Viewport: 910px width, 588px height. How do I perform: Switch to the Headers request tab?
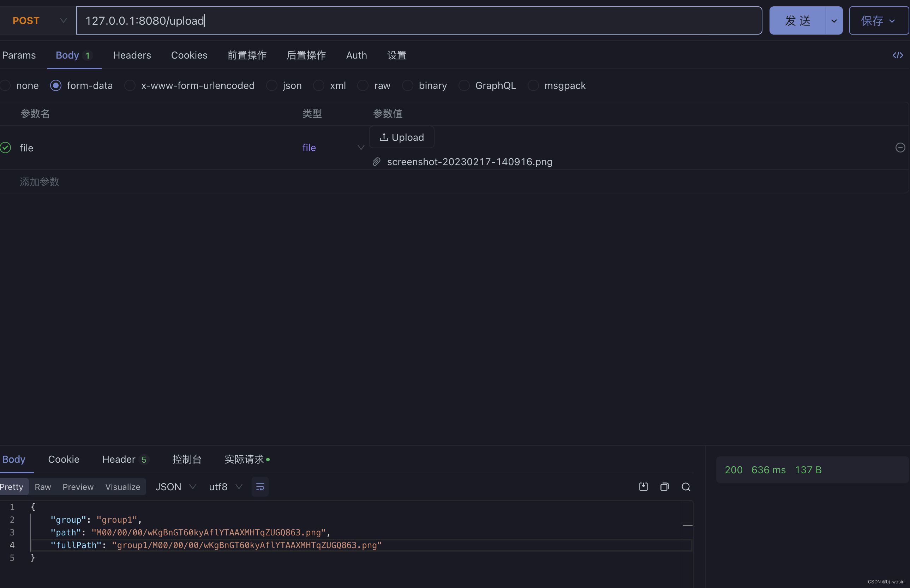coord(132,55)
